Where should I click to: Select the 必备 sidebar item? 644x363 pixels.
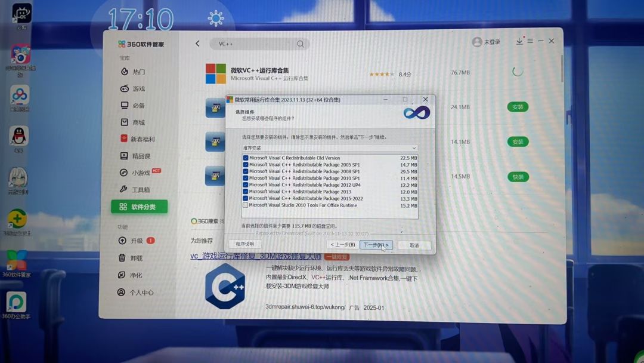click(133, 105)
